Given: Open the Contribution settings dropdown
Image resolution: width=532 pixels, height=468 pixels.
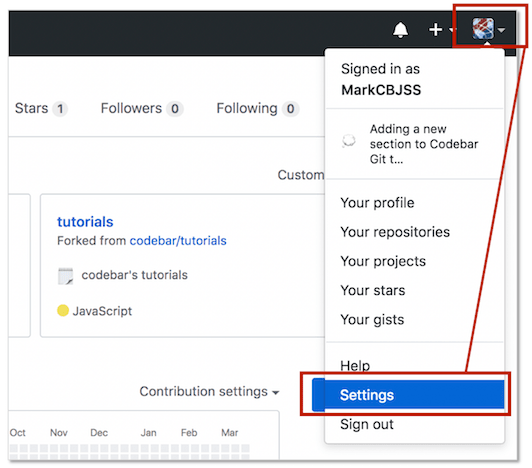Looking at the screenshot, I should [x=209, y=391].
